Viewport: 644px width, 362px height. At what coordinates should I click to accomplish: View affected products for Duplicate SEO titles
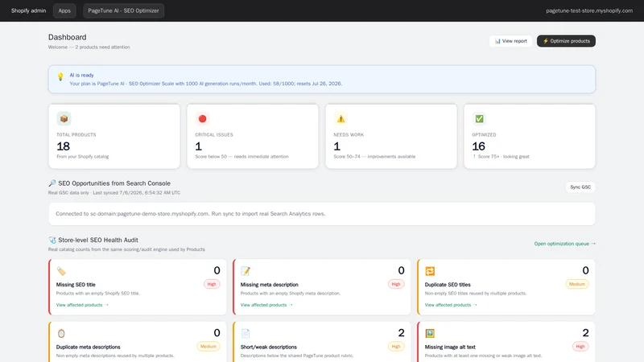451,305
